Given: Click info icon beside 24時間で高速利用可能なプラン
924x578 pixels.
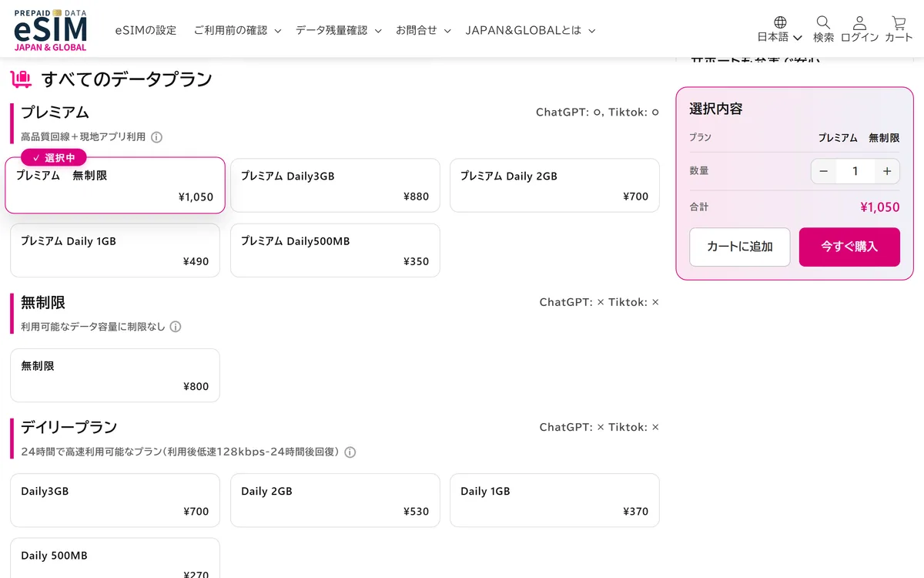Looking at the screenshot, I should tap(350, 452).
